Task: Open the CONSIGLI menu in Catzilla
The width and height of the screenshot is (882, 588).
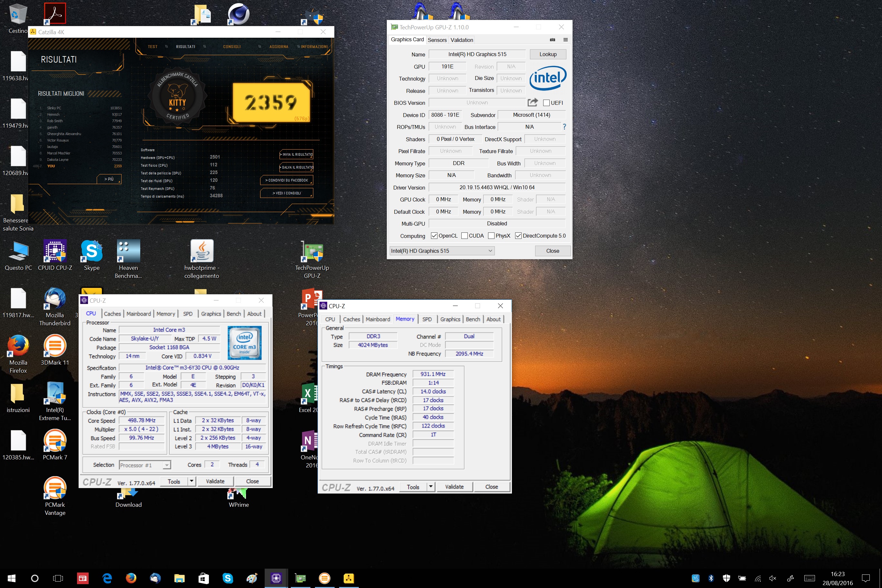Action: point(232,46)
